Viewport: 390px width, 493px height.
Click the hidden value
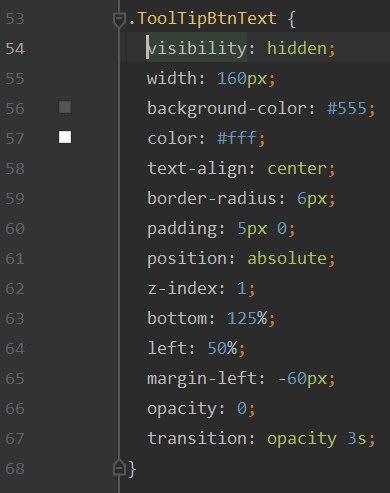tap(297, 49)
